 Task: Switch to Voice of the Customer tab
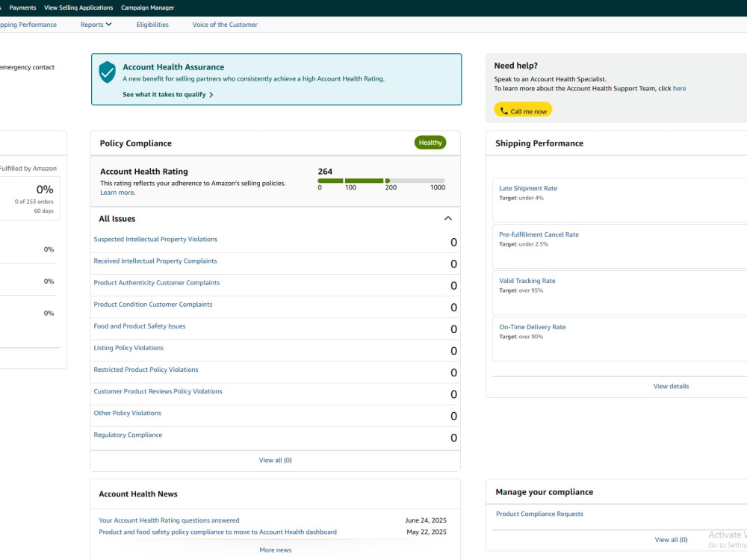click(x=225, y=25)
